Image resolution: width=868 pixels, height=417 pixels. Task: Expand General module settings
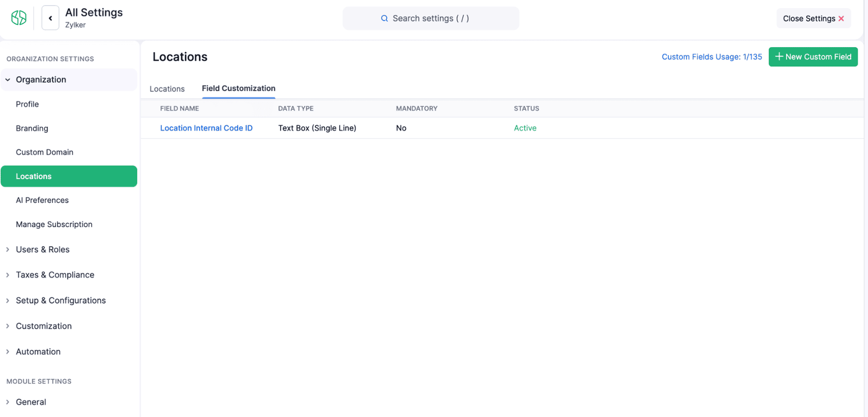(x=8, y=402)
